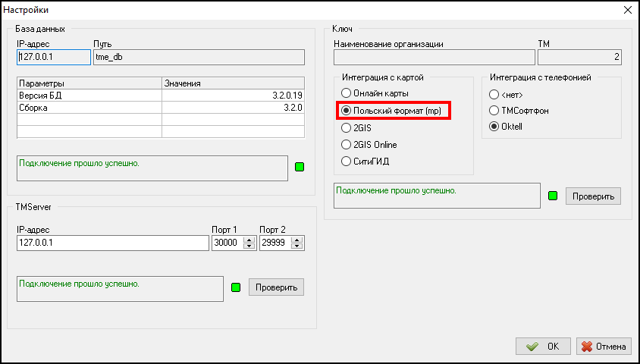Choose the 2GIS map option

click(347, 128)
